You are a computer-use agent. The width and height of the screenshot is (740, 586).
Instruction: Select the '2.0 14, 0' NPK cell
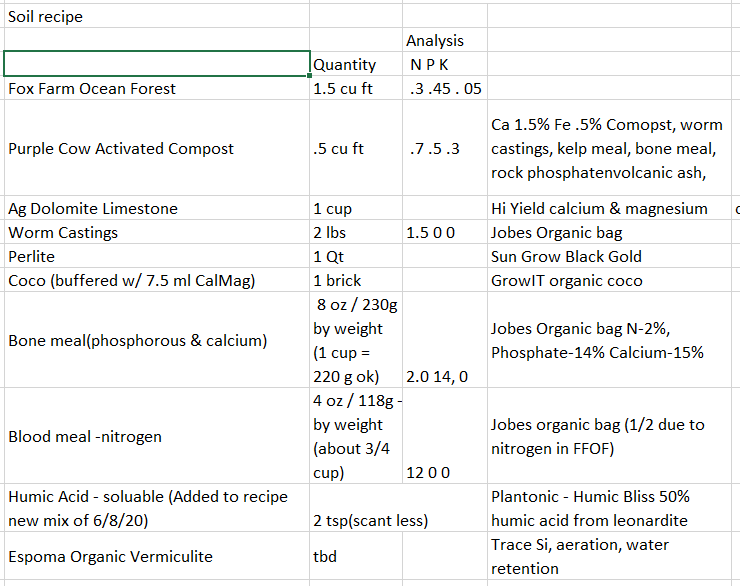(445, 340)
